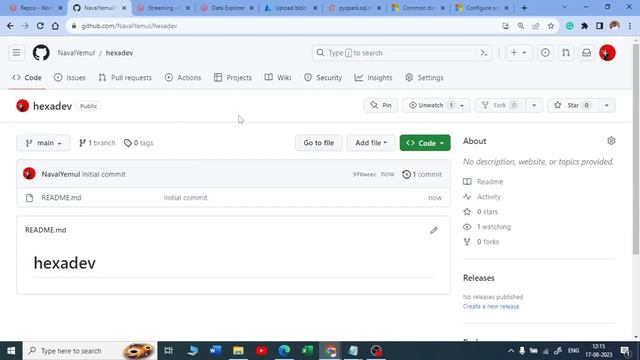Pin the hexadev repository

[x=381, y=105]
